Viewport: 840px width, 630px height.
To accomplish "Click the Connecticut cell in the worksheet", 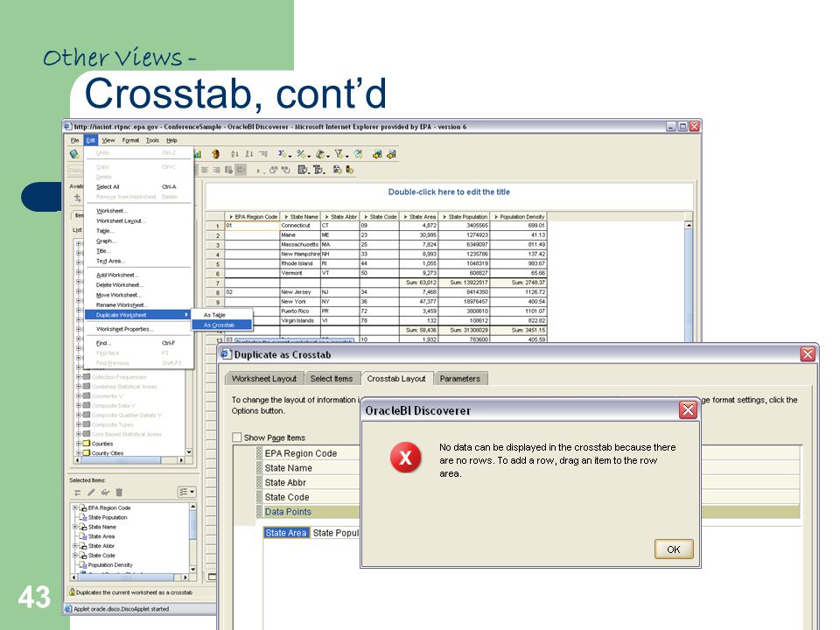I will coord(300,226).
